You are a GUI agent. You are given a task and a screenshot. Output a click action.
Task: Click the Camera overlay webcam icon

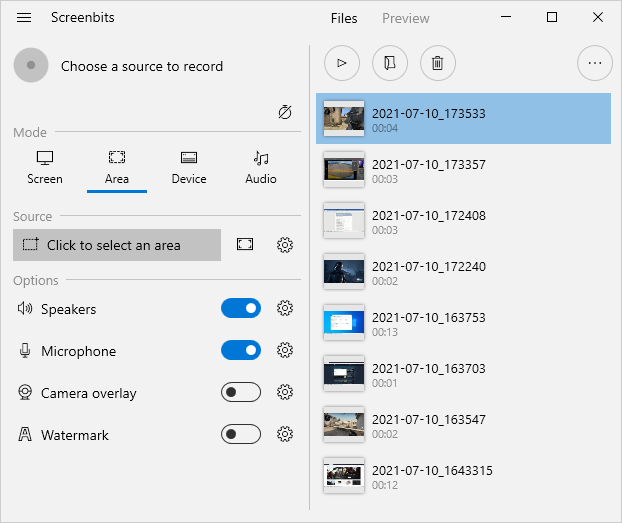point(25,392)
